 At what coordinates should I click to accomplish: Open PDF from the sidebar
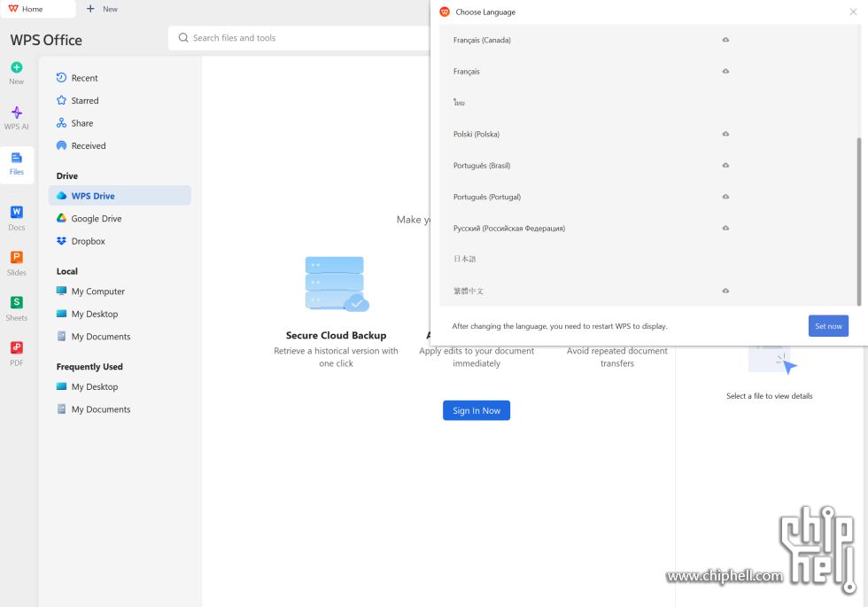17,354
